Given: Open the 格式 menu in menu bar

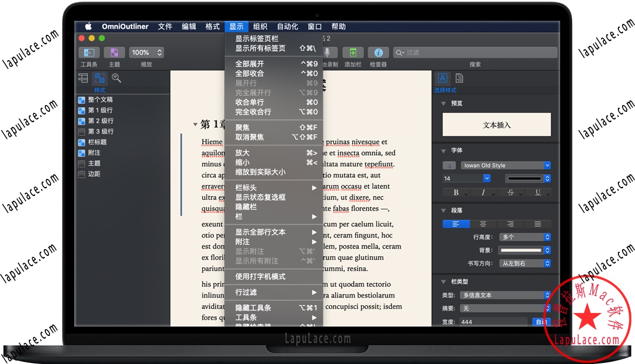Looking at the screenshot, I should (x=213, y=27).
